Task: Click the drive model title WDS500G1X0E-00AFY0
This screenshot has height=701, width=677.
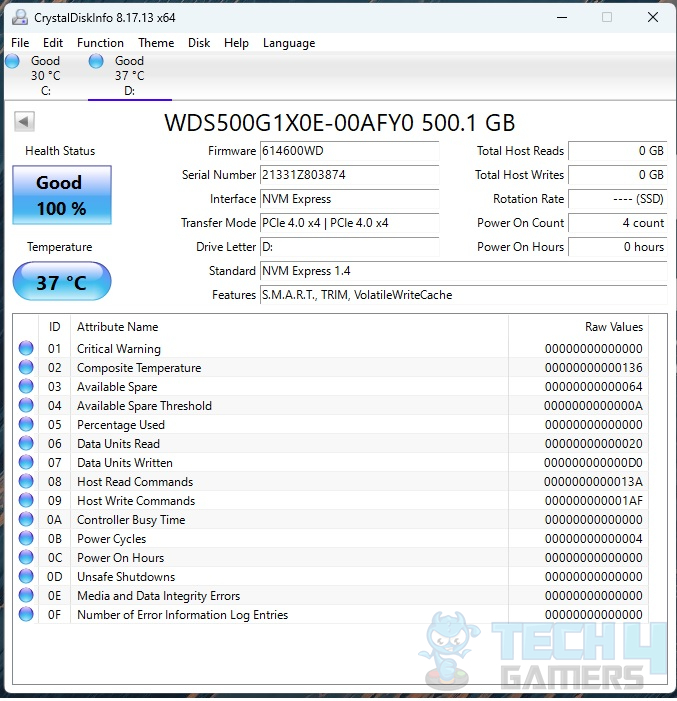Action: (x=289, y=122)
